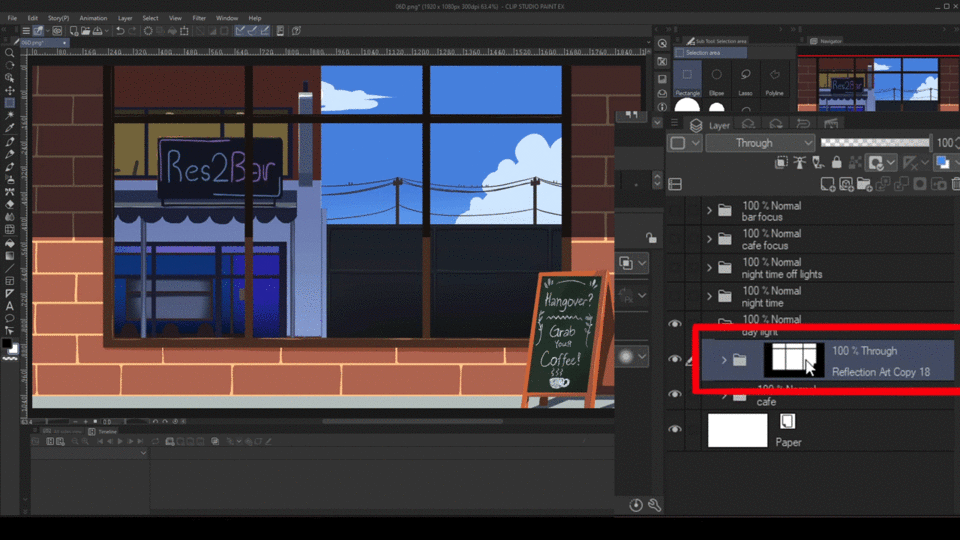The height and width of the screenshot is (540, 960).
Task: Open the ruler options dropdown arrow
Action: coord(924,162)
